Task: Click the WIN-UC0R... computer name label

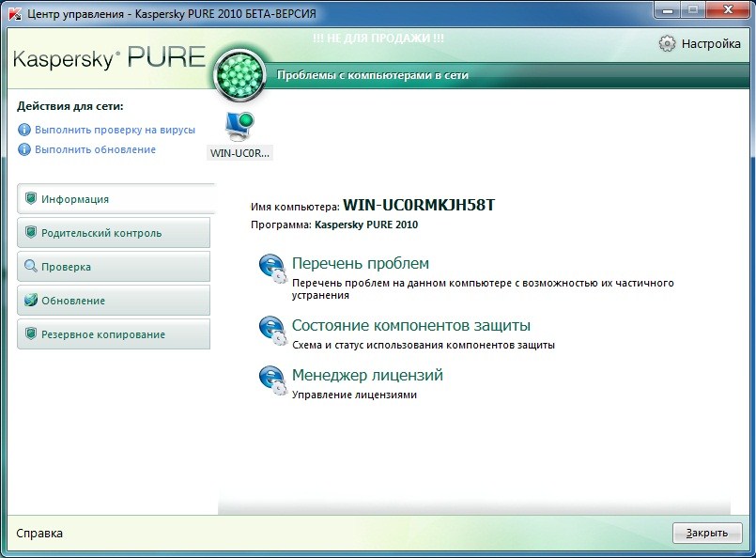Action: click(239, 153)
